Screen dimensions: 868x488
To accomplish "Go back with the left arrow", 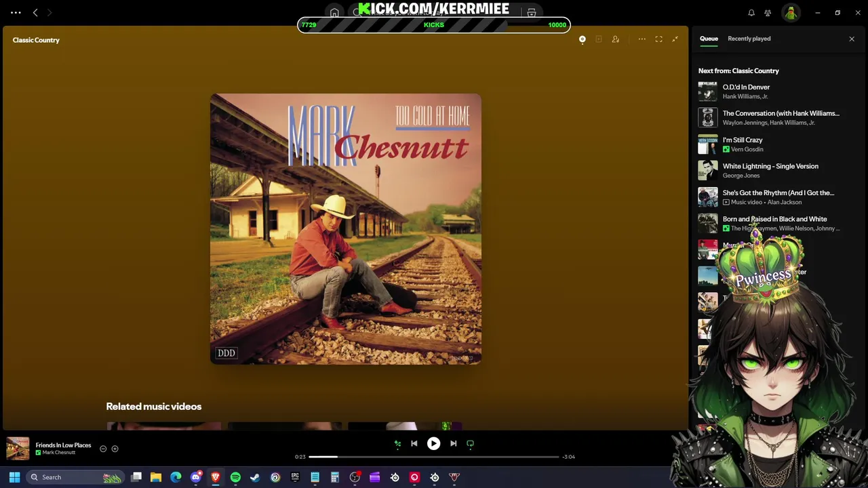I will coord(35,12).
